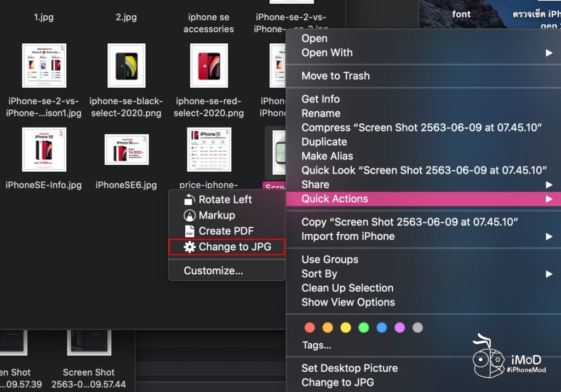Click the gear icon for Change to JPG

(x=190, y=247)
